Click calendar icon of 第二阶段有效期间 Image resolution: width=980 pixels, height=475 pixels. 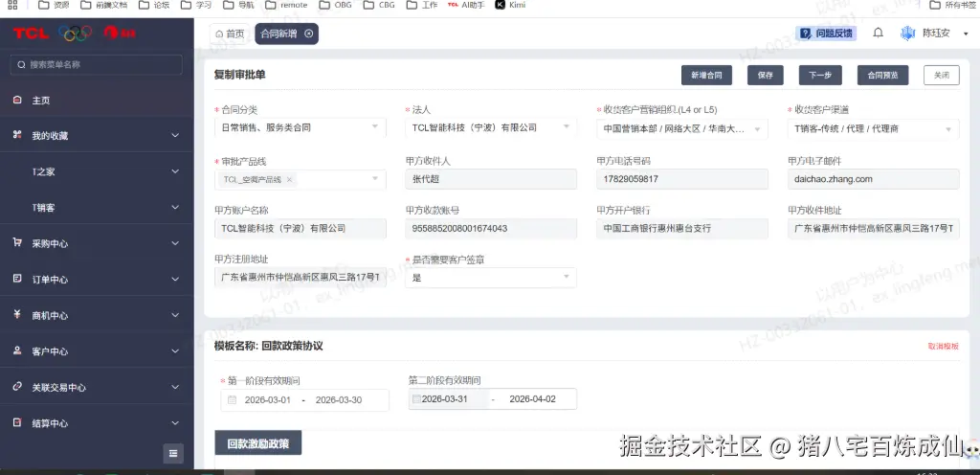pyautogui.click(x=417, y=398)
